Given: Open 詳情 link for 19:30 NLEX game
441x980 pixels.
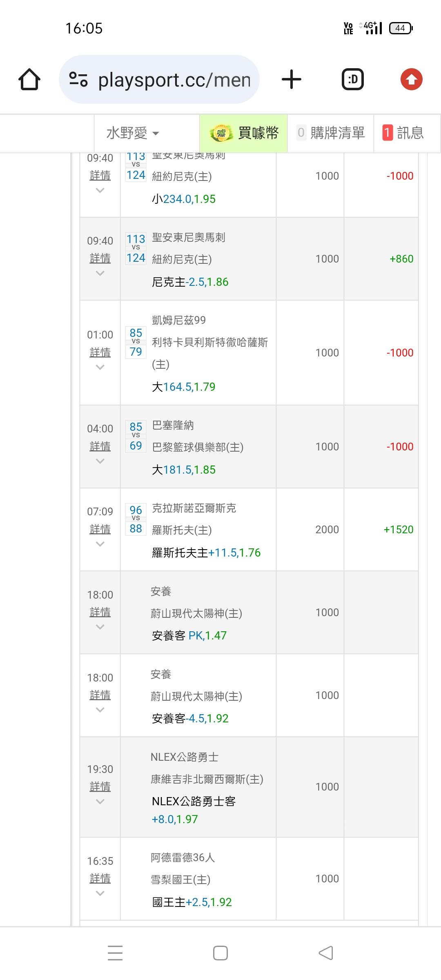Looking at the screenshot, I should click(100, 786).
